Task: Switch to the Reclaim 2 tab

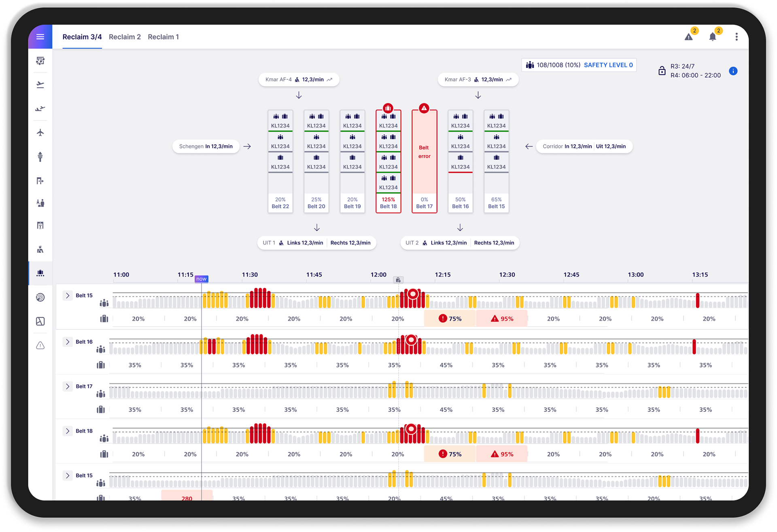Action: tap(125, 37)
